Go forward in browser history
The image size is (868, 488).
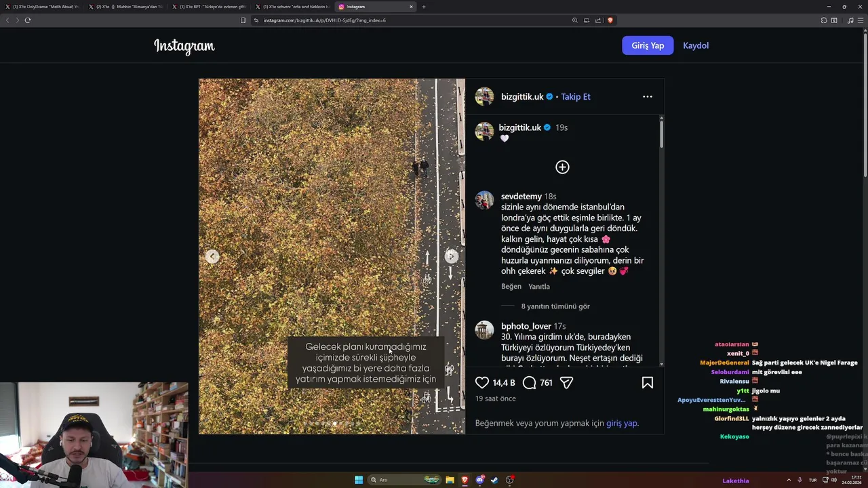[x=18, y=20]
